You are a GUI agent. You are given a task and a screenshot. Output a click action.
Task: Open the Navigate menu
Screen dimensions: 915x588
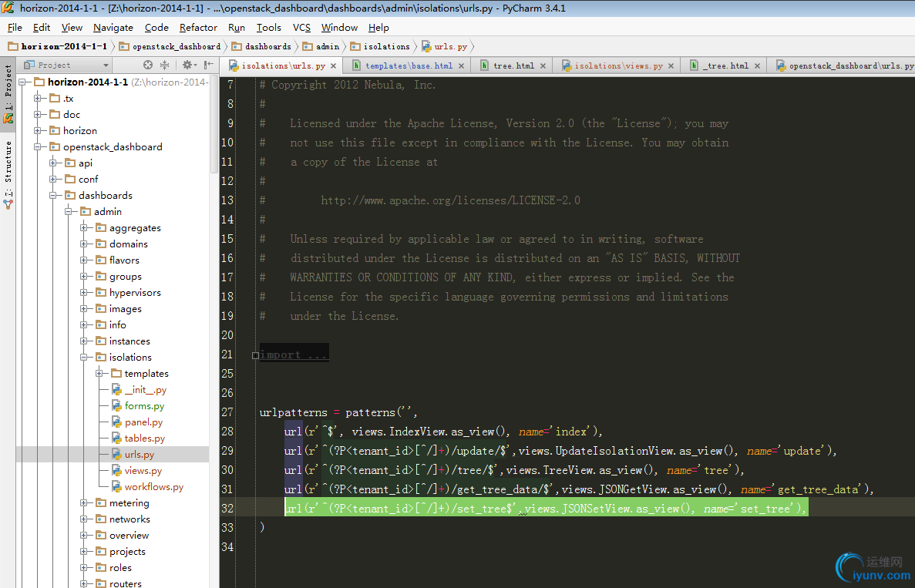pos(113,28)
